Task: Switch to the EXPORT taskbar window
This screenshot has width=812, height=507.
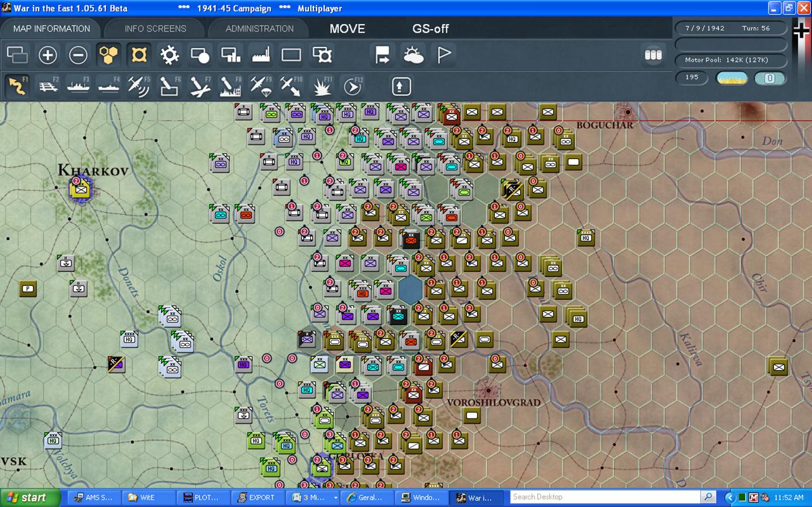Action: pos(257,498)
